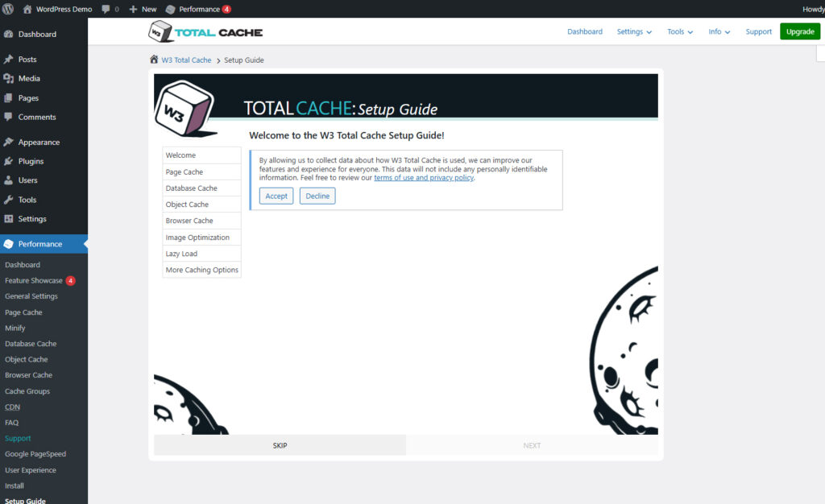
Task: Open Setup Guide in Performance submenu
Action: [x=25, y=500]
